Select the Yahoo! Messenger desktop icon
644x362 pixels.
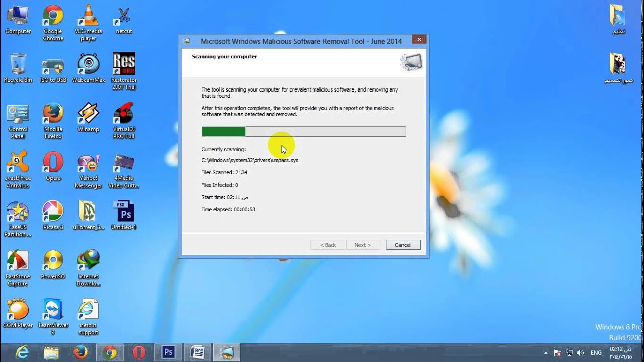(x=88, y=170)
